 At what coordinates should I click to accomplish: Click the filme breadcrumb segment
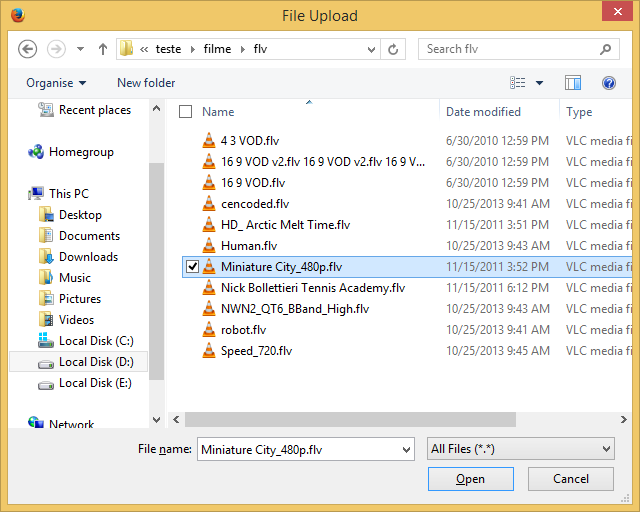(x=217, y=49)
